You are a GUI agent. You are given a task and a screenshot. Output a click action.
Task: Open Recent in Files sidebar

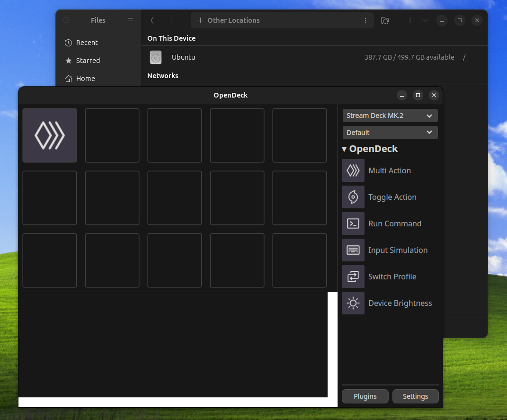pos(98,43)
